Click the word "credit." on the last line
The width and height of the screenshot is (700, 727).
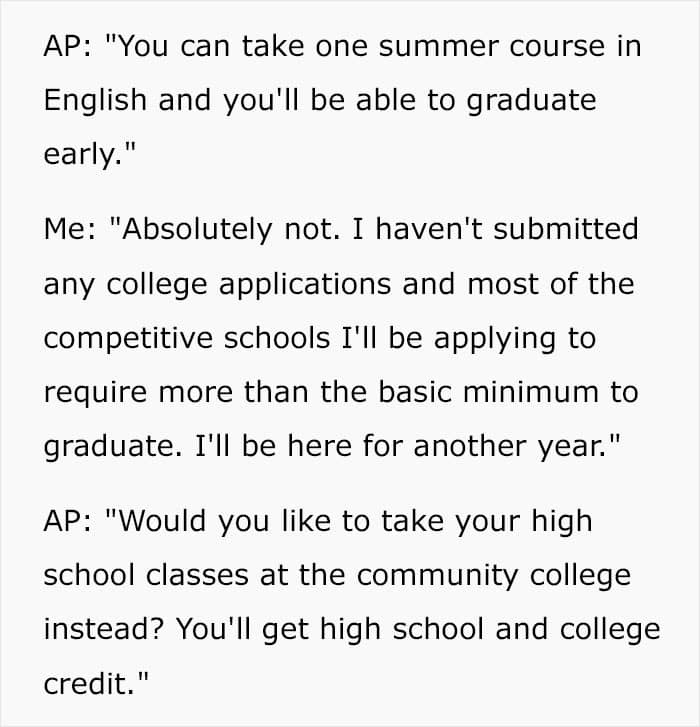coord(89,684)
